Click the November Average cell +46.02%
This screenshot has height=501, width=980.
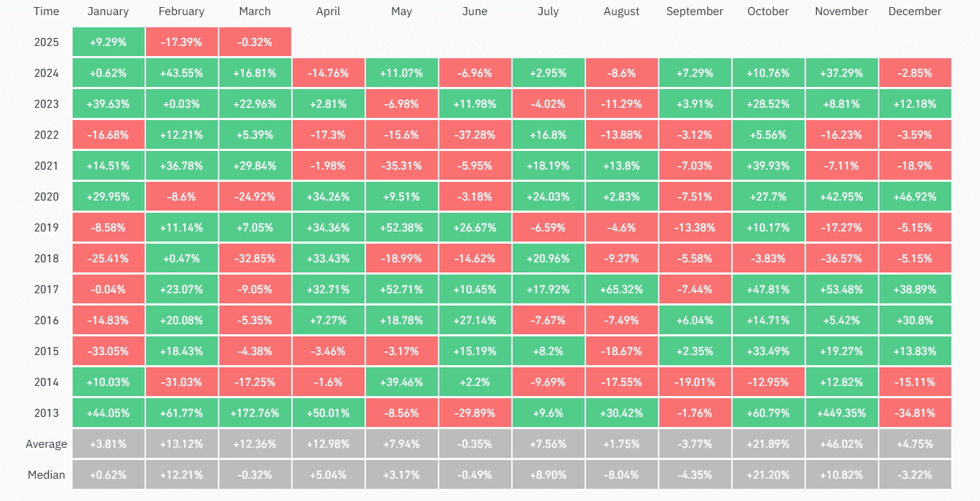pyautogui.click(x=841, y=444)
